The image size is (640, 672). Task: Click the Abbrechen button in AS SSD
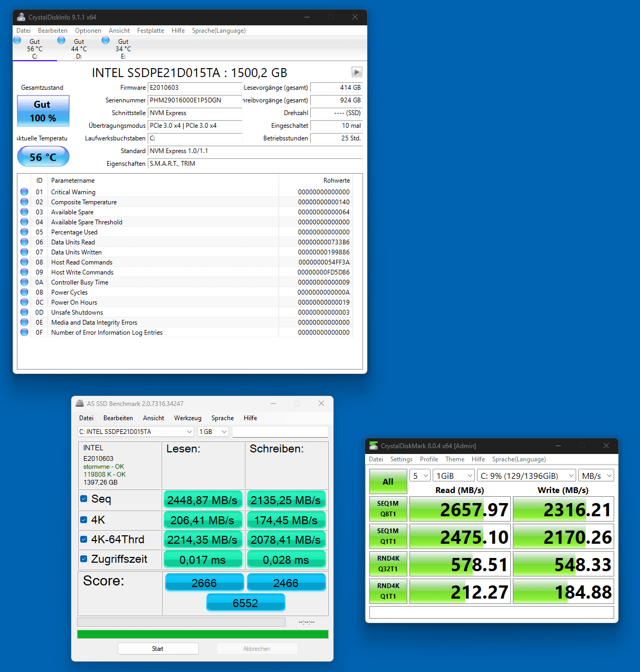pos(257,648)
